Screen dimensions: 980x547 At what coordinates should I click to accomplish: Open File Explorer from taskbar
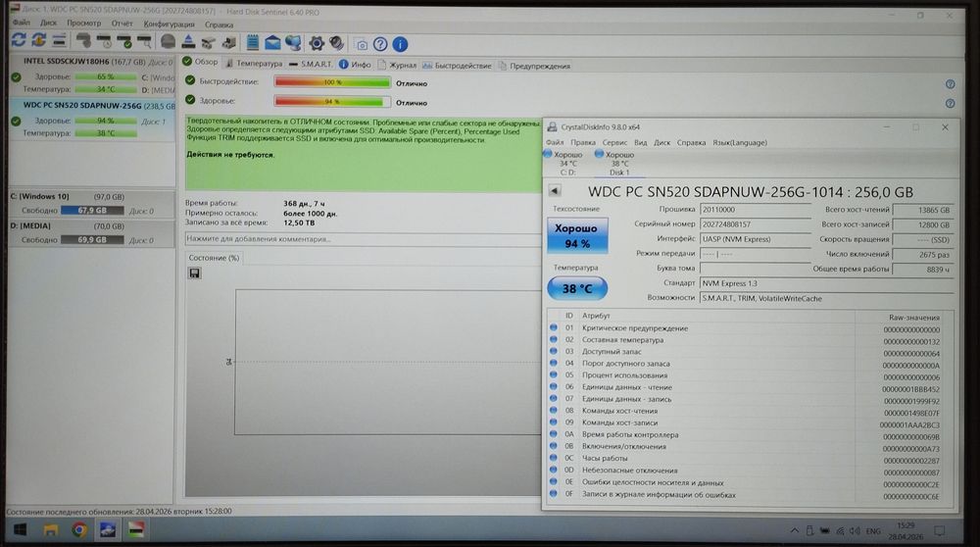point(51,530)
